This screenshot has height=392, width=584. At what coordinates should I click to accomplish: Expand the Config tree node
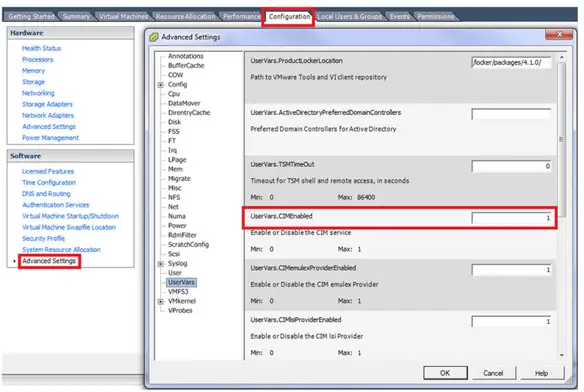coord(161,85)
